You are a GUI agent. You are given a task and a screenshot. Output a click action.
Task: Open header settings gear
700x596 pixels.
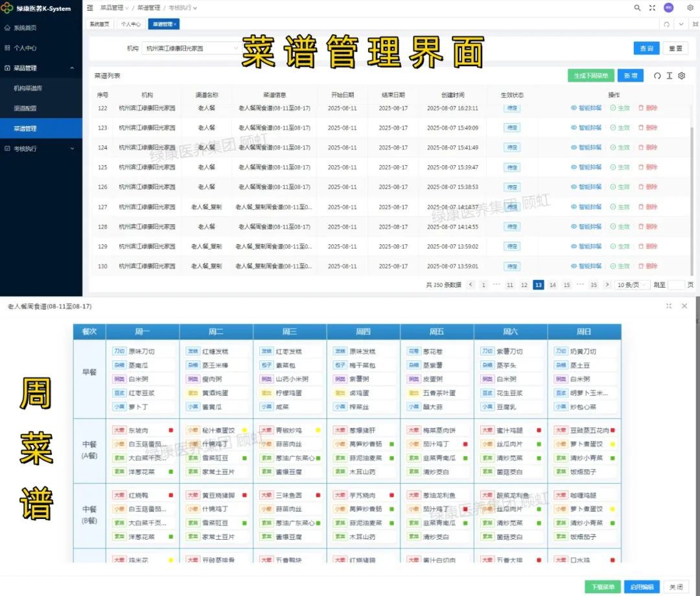pos(690,8)
